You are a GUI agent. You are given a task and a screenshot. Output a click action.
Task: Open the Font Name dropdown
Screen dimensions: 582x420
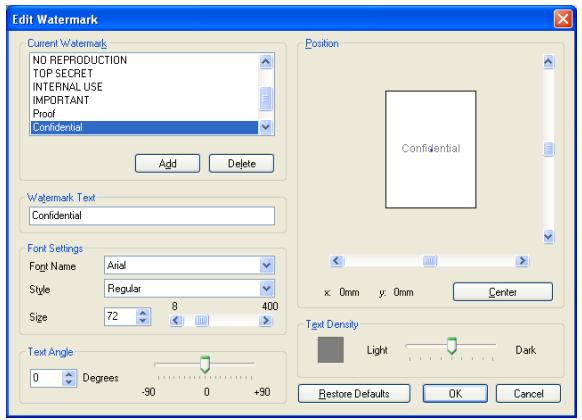click(267, 265)
